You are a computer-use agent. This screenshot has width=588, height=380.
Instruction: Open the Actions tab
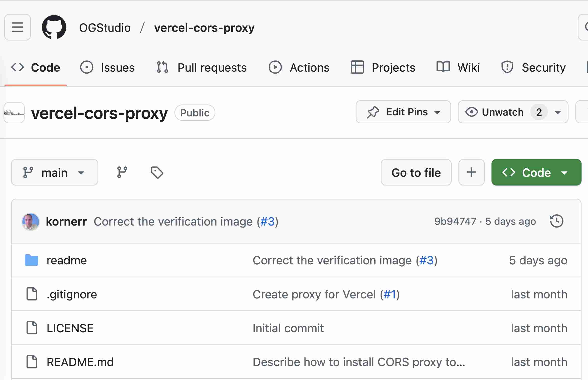299,68
